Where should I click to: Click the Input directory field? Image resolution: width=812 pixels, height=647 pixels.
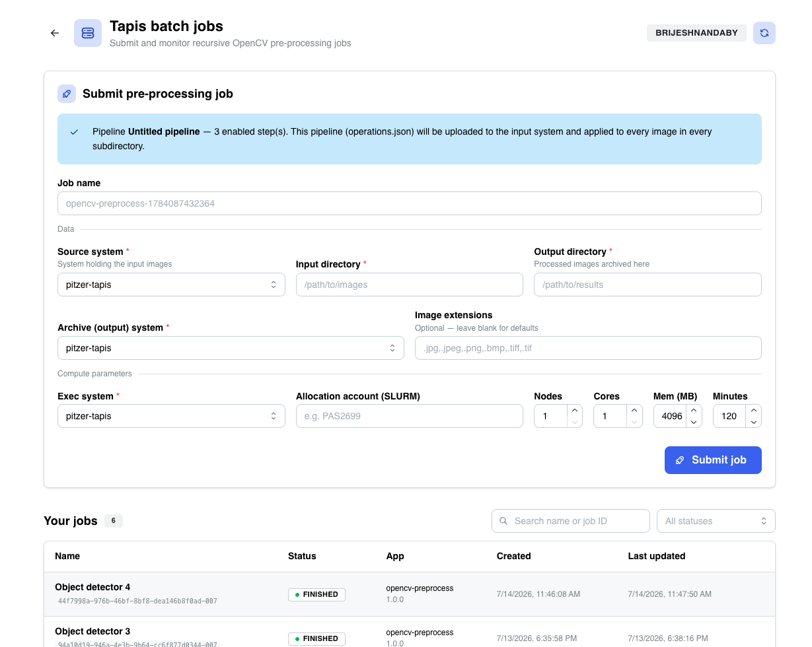click(x=410, y=285)
